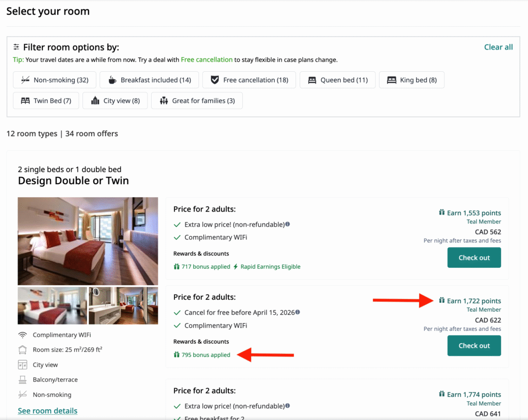The height and width of the screenshot is (420, 528).
Task: Click the room size icon beside "25 m²/269 ft²"
Action: [23, 349]
